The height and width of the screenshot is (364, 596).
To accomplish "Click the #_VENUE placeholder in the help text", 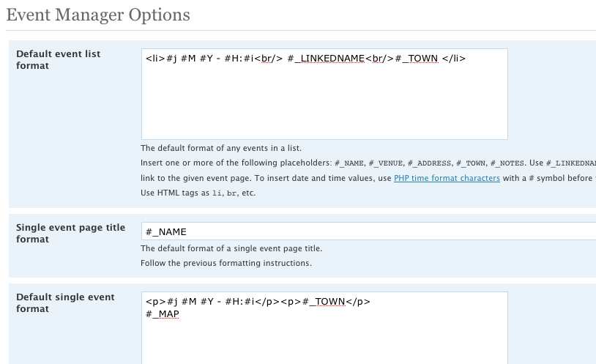I will pos(386,163).
